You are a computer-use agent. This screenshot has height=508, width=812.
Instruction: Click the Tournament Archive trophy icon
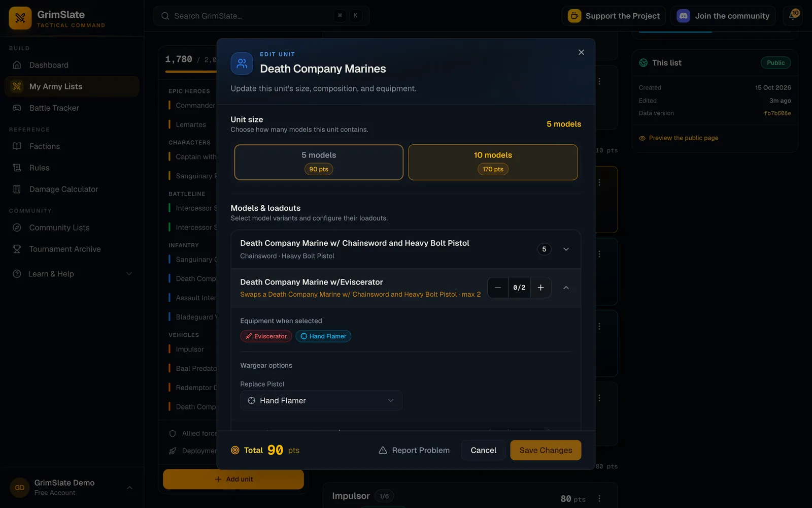tap(17, 249)
